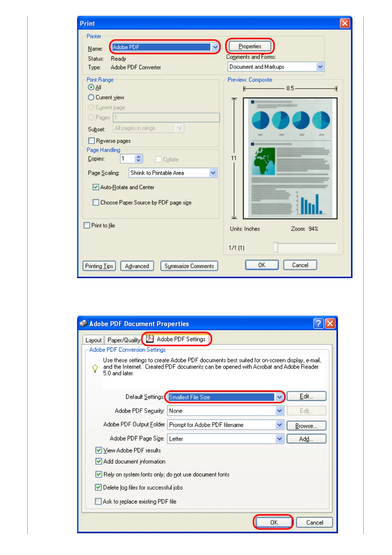The width and height of the screenshot is (392, 555).
Task: Select the Current view radio button
Action: pos(91,98)
